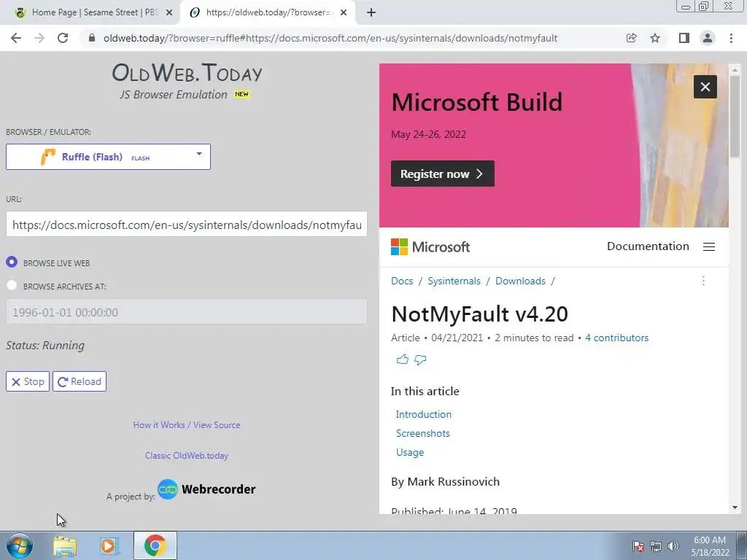Click the scrollbar down arrow
Viewport: 747px width, 560px height.
click(x=735, y=507)
